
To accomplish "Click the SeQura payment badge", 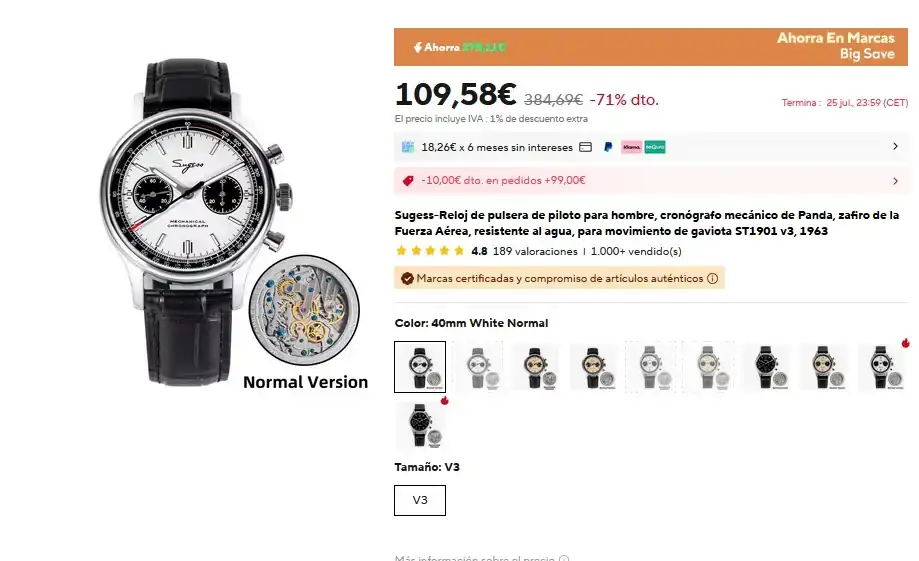I will tap(655, 147).
